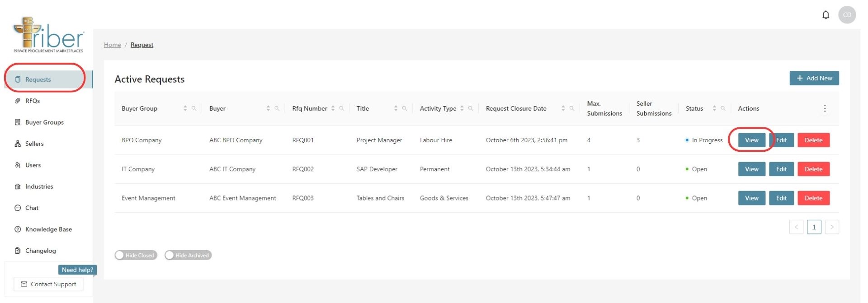Open Users in the sidebar
868x303 pixels.
click(x=48, y=165)
